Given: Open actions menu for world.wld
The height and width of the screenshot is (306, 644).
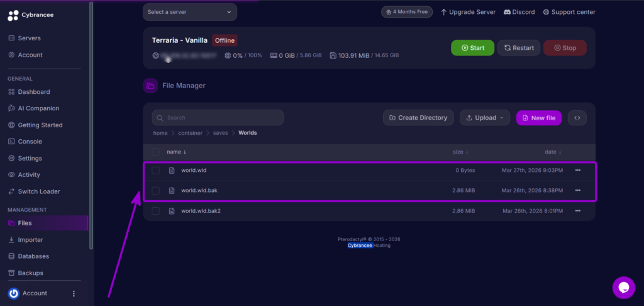Looking at the screenshot, I should (578, 170).
